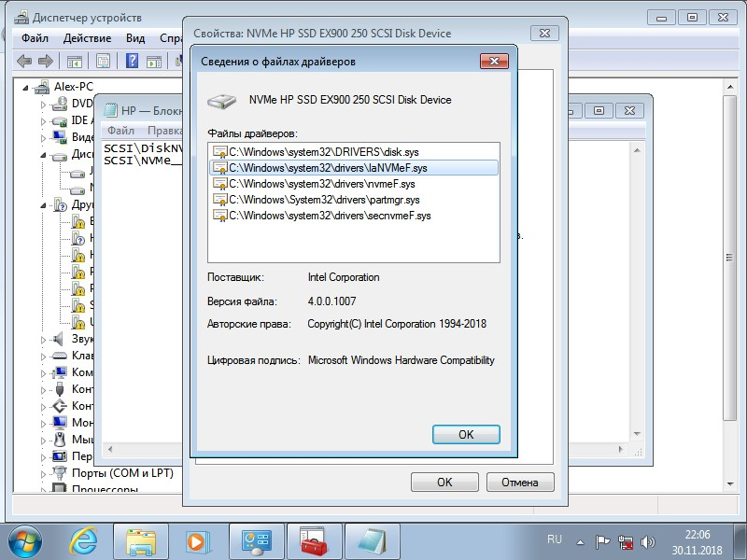The width and height of the screenshot is (747, 560).
Task: Open Windows Explorer from the taskbar
Action: (141, 542)
